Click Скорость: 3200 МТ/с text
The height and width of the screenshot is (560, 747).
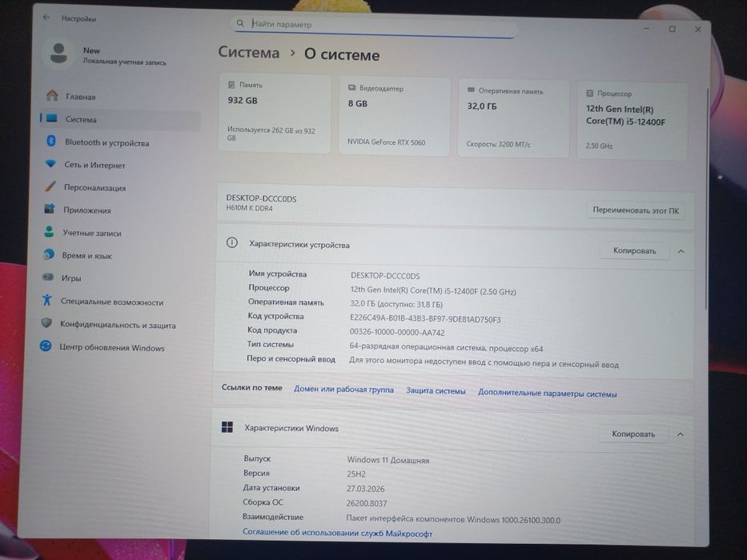(x=498, y=144)
